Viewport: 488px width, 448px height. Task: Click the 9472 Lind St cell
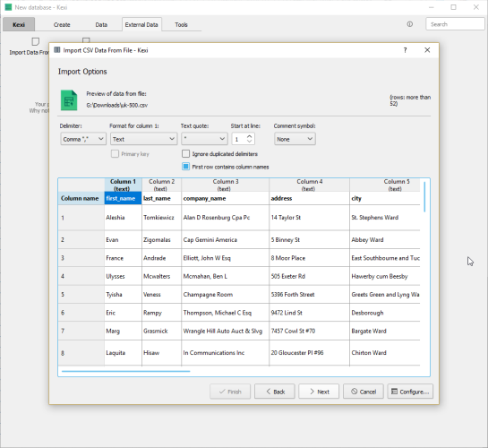pos(309,313)
